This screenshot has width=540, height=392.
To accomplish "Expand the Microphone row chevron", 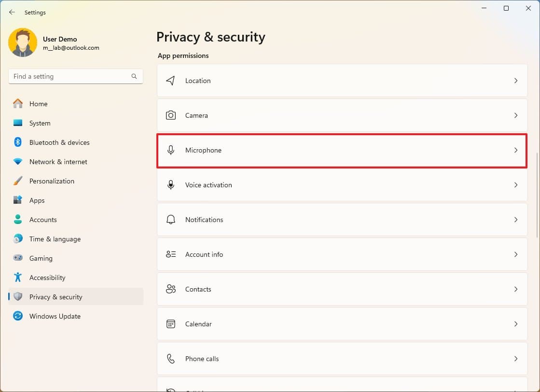I will [515, 150].
